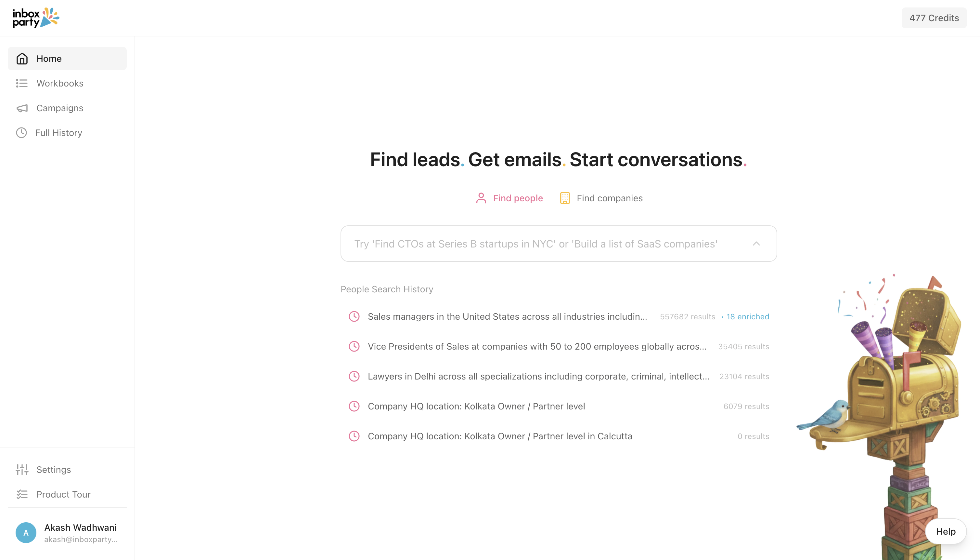
Task: Collapse the search box chevron
Action: pos(756,244)
